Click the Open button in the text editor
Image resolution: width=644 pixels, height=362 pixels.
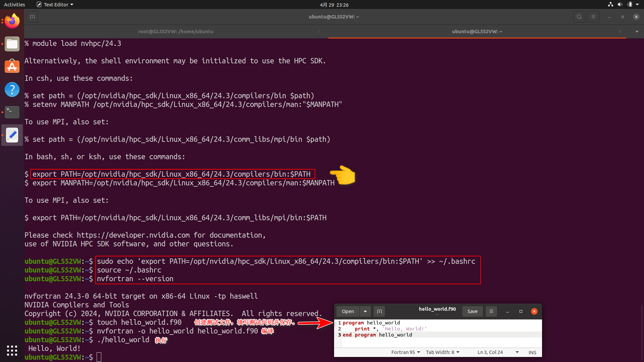coord(347,311)
